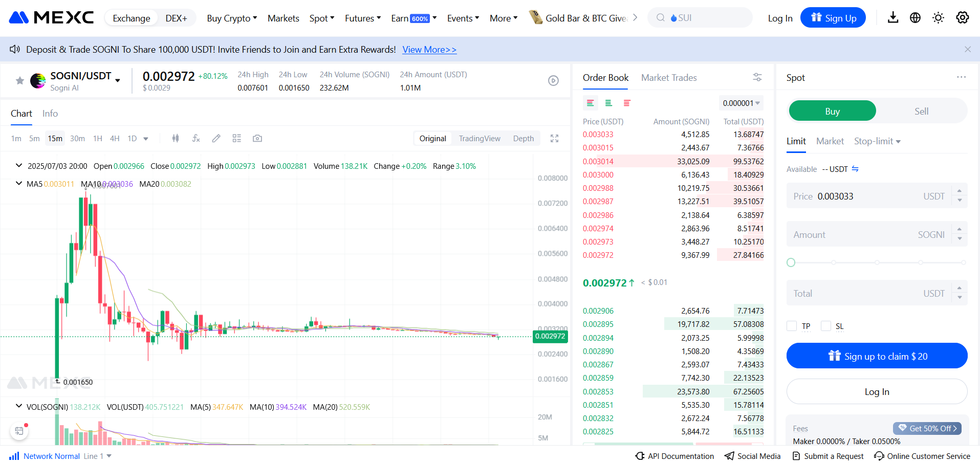Toggle the light/dark theme sun icon
The width and height of the screenshot is (980, 463).
point(938,18)
